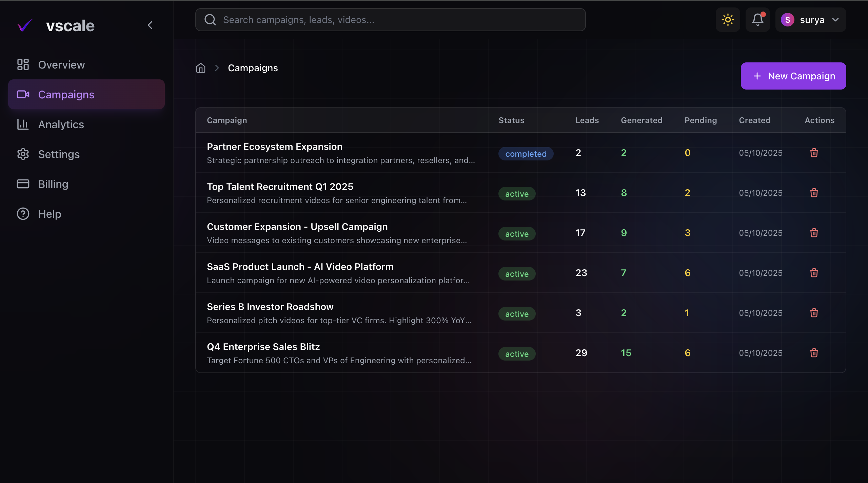Delete the Q4 Enterprise Sales Blitz campaign
The width and height of the screenshot is (868, 483).
814,353
